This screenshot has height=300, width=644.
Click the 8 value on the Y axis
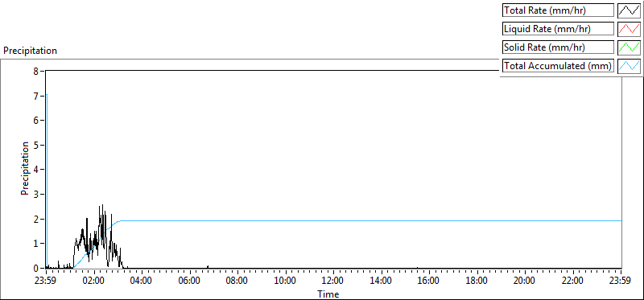[35, 71]
